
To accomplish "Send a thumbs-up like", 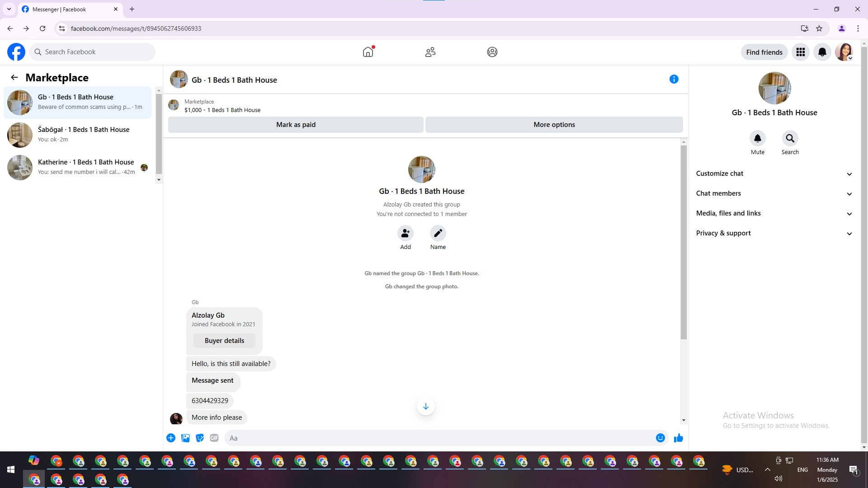I will (678, 438).
